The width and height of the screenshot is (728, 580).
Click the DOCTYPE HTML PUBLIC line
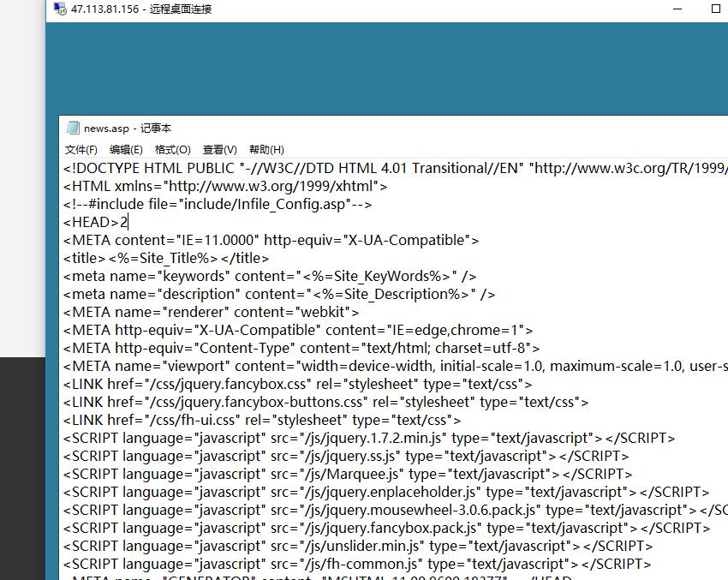tap(395, 168)
